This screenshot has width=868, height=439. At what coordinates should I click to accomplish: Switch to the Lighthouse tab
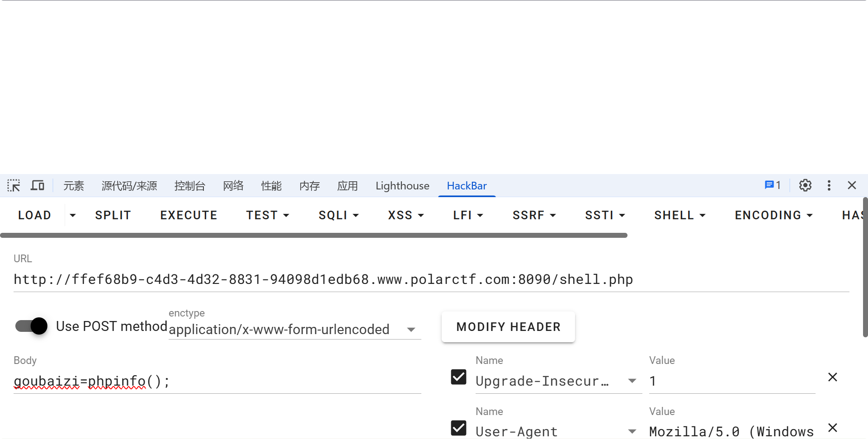(402, 186)
